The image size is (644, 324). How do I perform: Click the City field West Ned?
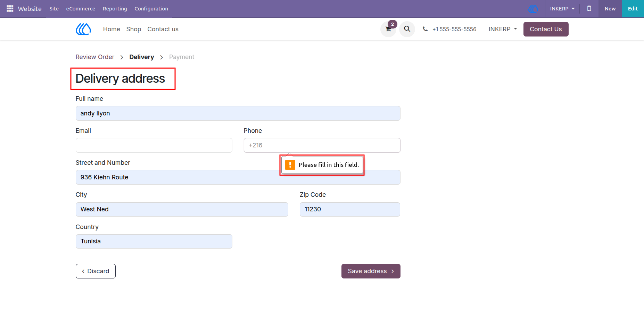[x=182, y=209]
